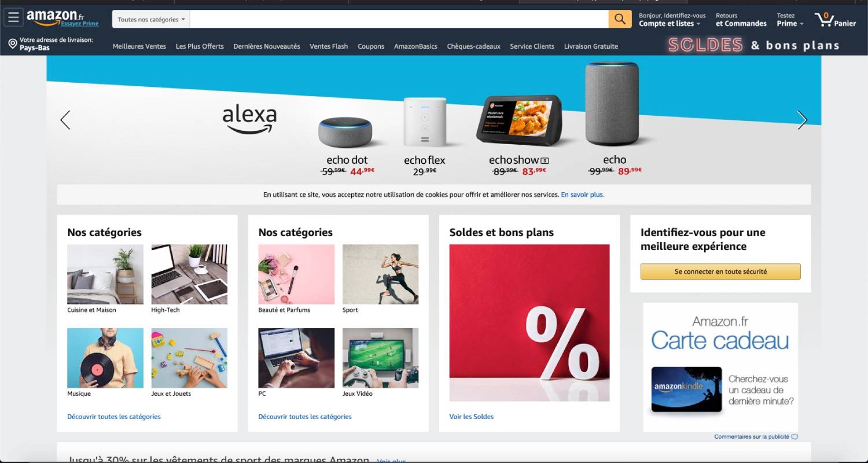The height and width of the screenshot is (463, 868).
Task: Click the ad feedback speech bubble icon
Action: click(x=795, y=437)
